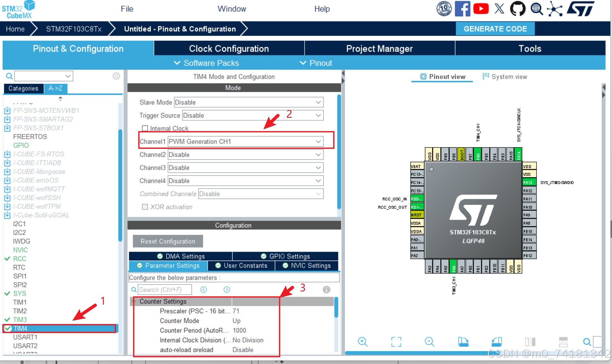The image size is (612, 364).
Task: Click the ST search globe icon
Action: [x=536, y=9]
